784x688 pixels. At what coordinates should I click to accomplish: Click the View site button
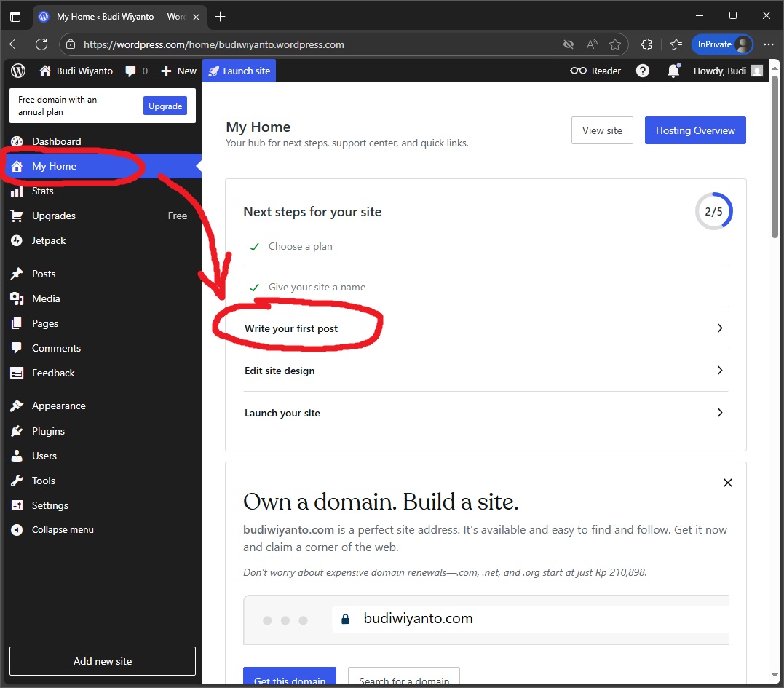coord(602,130)
